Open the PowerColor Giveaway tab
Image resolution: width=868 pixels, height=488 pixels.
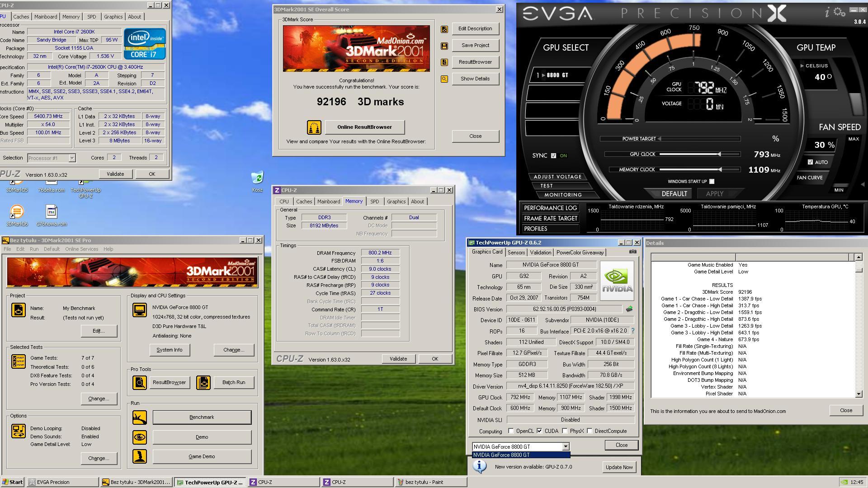tap(580, 253)
